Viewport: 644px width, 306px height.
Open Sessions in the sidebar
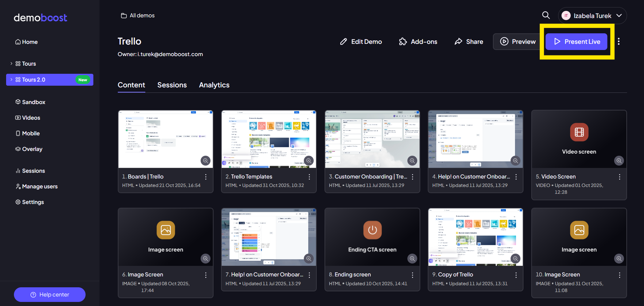(x=30, y=171)
